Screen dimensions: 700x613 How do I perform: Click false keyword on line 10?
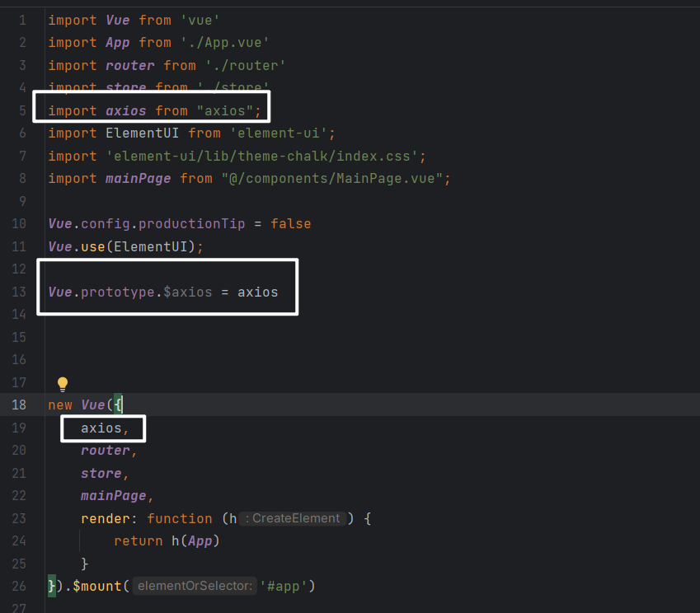tap(290, 224)
